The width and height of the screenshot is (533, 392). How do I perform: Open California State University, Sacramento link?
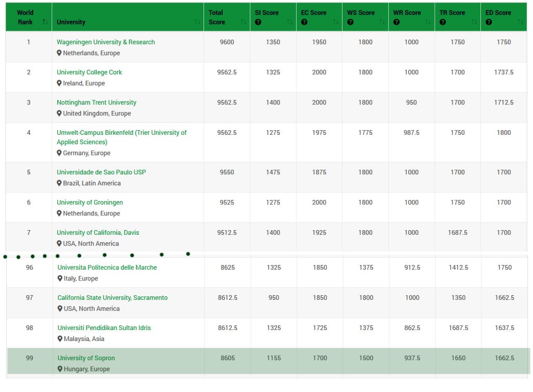112,298
